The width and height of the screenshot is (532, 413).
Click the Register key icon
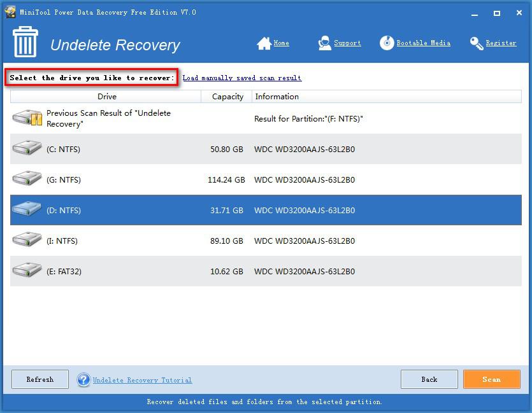coord(477,43)
